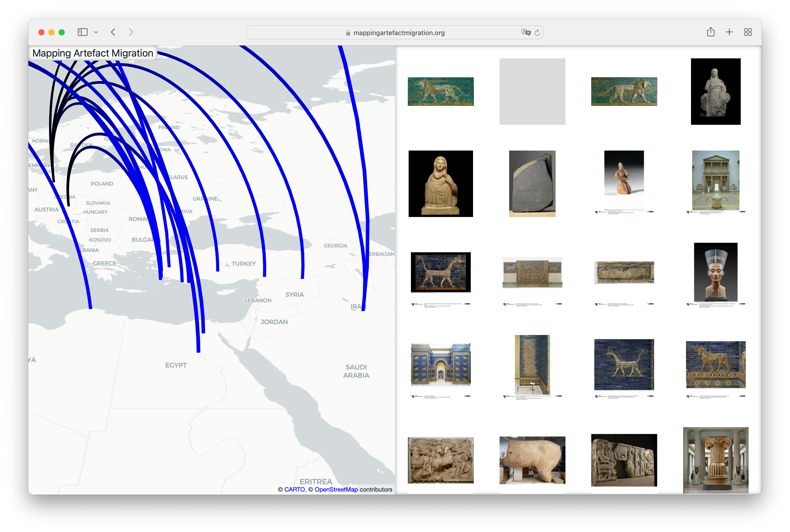The height and width of the screenshot is (532, 790).
Task: Select the grey seated statue on black thumbnail
Action: 716,92
